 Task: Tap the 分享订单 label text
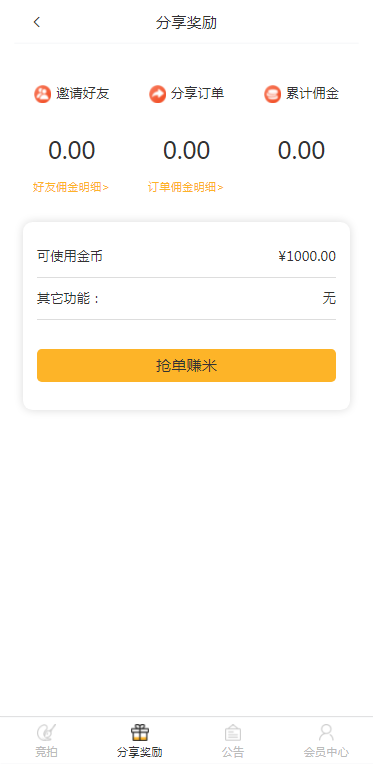click(x=198, y=94)
